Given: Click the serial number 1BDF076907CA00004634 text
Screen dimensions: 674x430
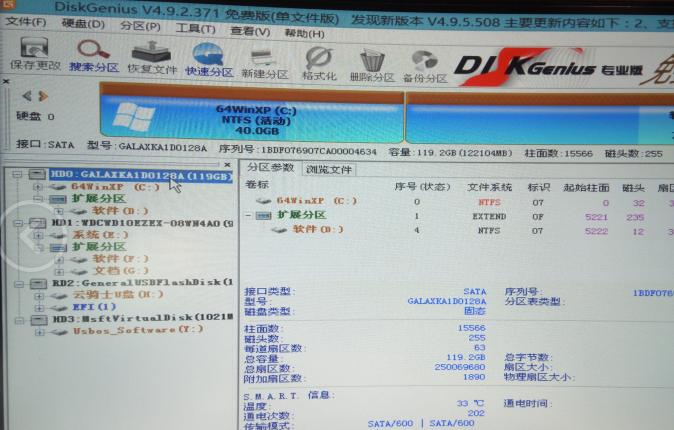Looking at the screenshot, I should click(x=319, y=151).
